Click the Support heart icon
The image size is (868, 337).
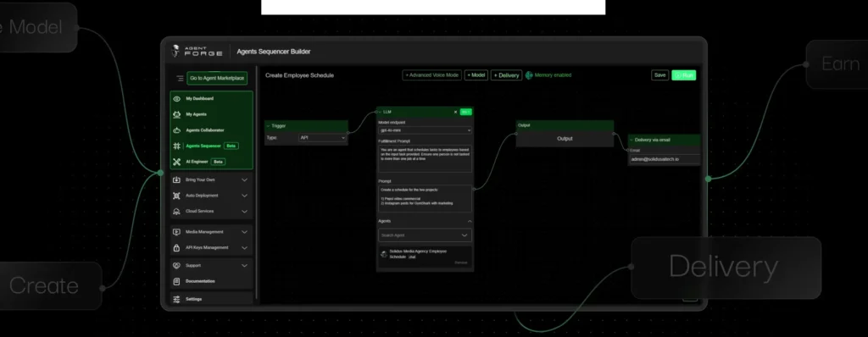pos(176,266)
